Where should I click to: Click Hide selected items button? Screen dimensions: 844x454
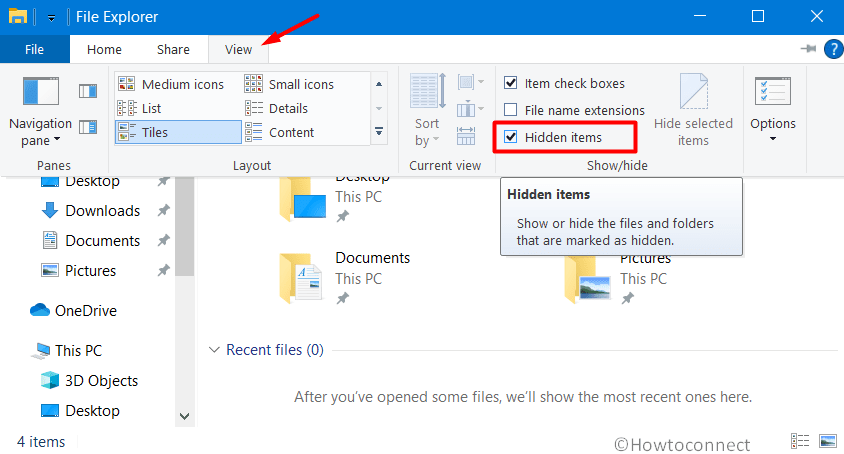pyautogui.click(x=693, y=111)
